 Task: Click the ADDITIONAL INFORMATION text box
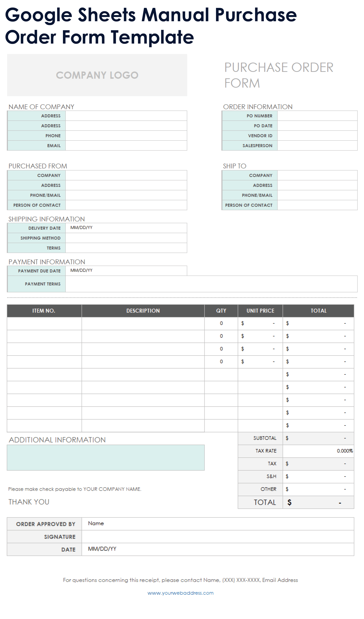click(x=106, y=458)
